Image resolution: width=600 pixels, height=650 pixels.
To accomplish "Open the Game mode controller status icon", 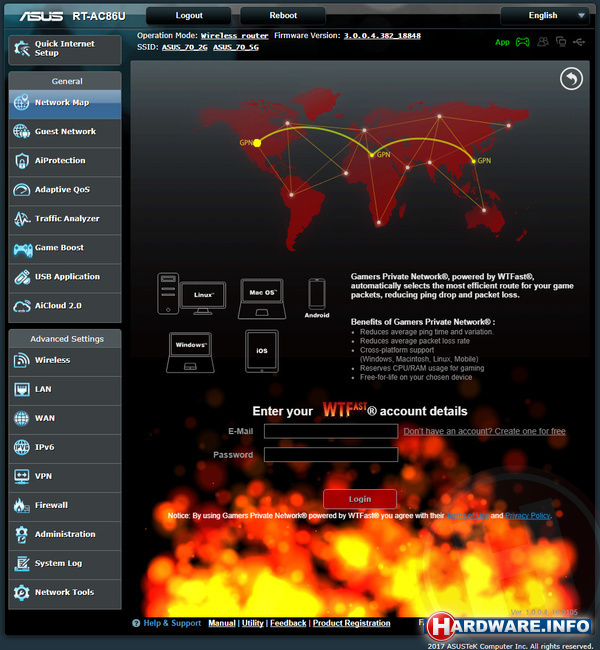I will pyautogui.click(x=522, y=42).
